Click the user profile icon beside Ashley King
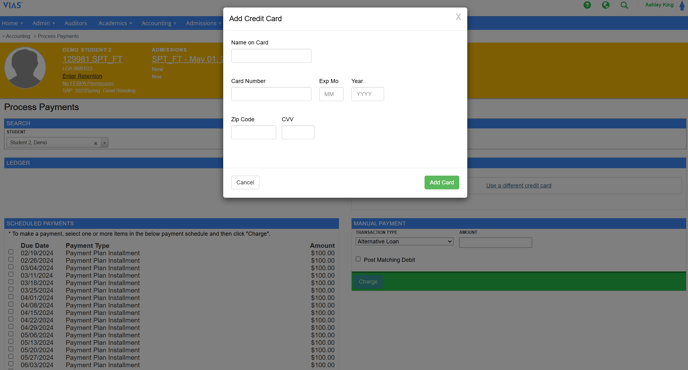Viewport: 688px width, 370px height. click(682, 5)
